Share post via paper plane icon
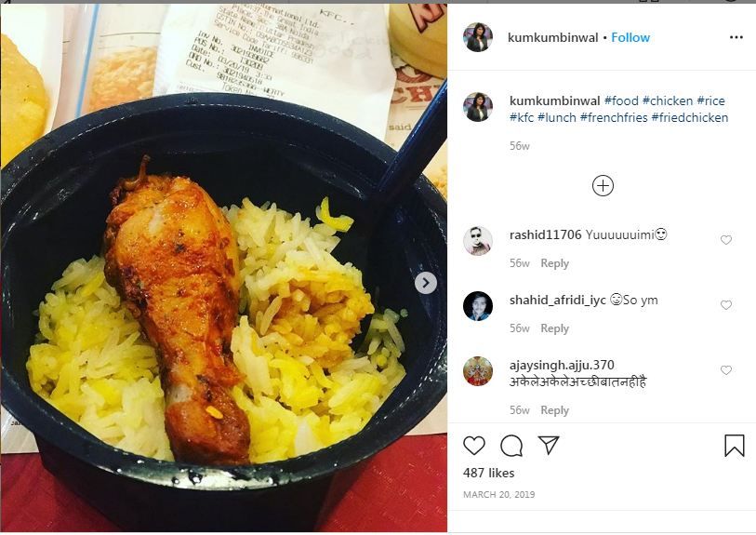Image resolution: width=756 pixels, height=535 pixels. pos(549,445)
